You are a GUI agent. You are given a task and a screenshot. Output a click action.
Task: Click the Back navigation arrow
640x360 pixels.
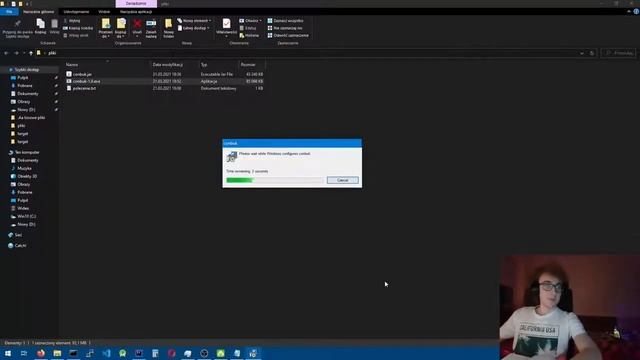(x=6, y=53)
